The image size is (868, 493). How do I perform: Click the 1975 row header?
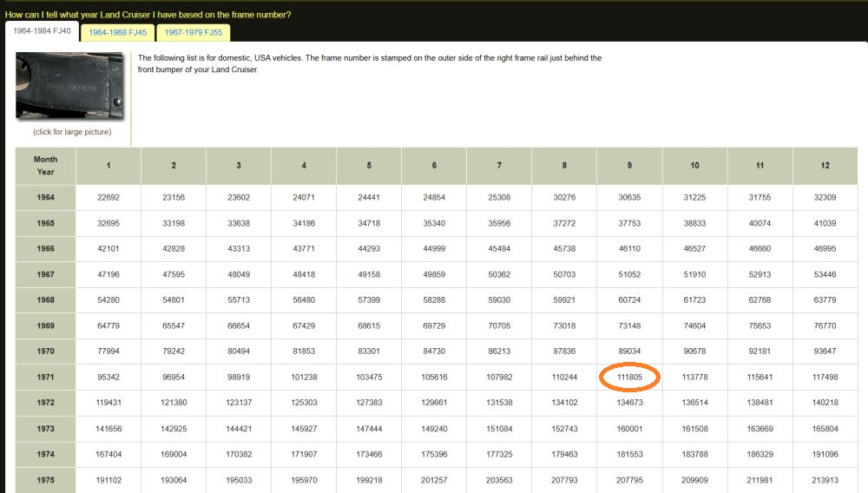click(45, 480)
